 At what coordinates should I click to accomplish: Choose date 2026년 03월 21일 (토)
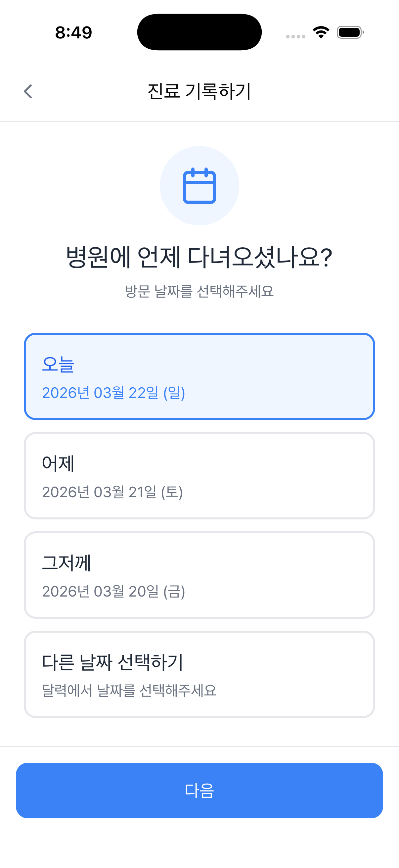(112, 492)
